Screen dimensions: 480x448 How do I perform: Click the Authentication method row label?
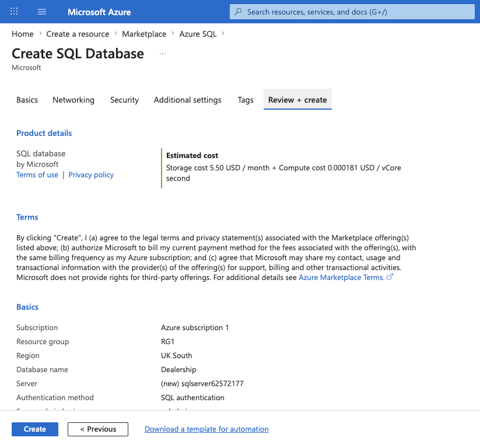[x=55, y=397]
